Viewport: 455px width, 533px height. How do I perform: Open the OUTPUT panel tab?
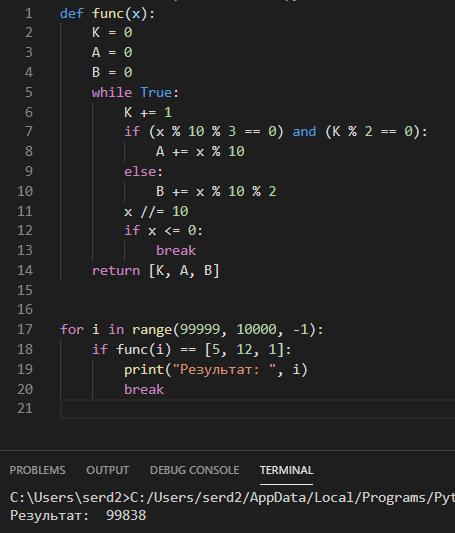pos(107,470)
